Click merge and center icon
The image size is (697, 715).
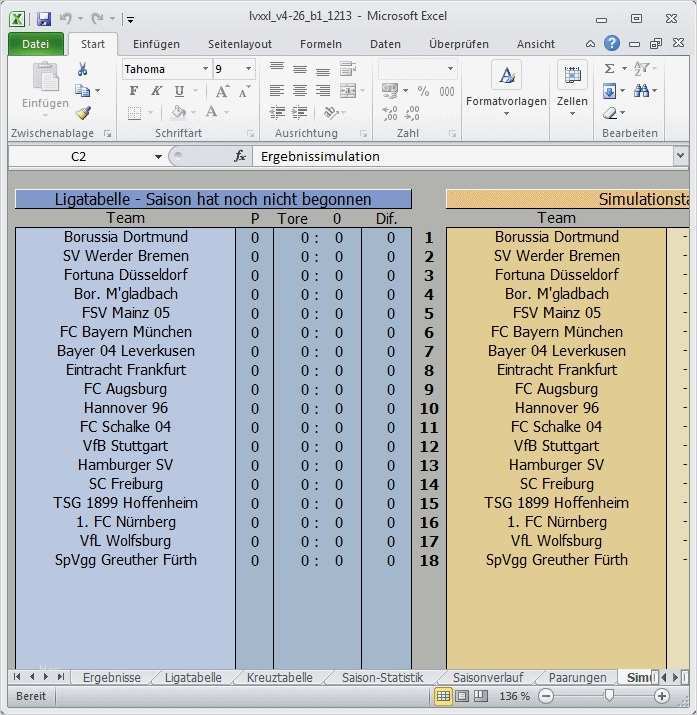pyautogui.click(x=348, y=91)
